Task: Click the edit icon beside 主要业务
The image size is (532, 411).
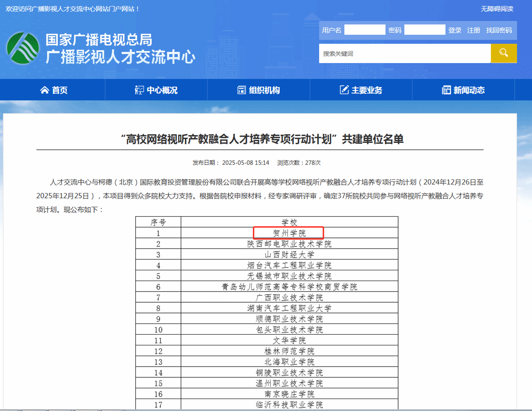Action: click(x=344, y=90)
